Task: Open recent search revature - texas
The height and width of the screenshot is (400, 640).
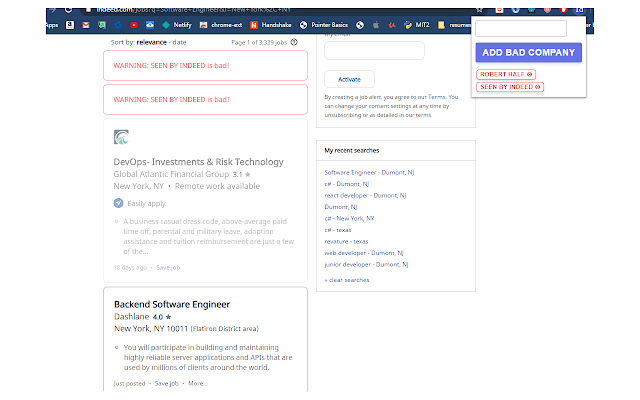Action: 346,242
